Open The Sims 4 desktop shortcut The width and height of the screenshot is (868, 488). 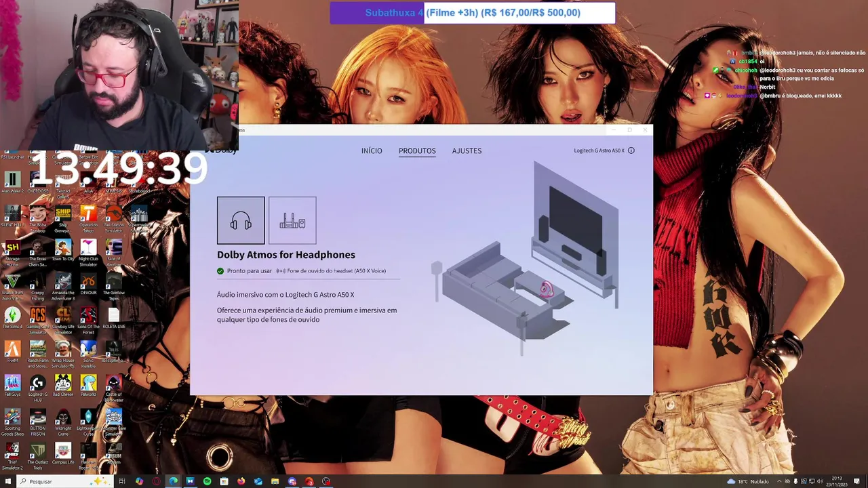[x=12, y=319]
